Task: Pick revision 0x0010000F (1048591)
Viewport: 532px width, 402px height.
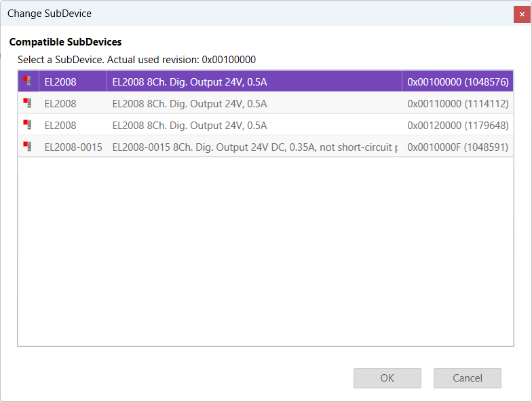Action: tap(457, 147)
